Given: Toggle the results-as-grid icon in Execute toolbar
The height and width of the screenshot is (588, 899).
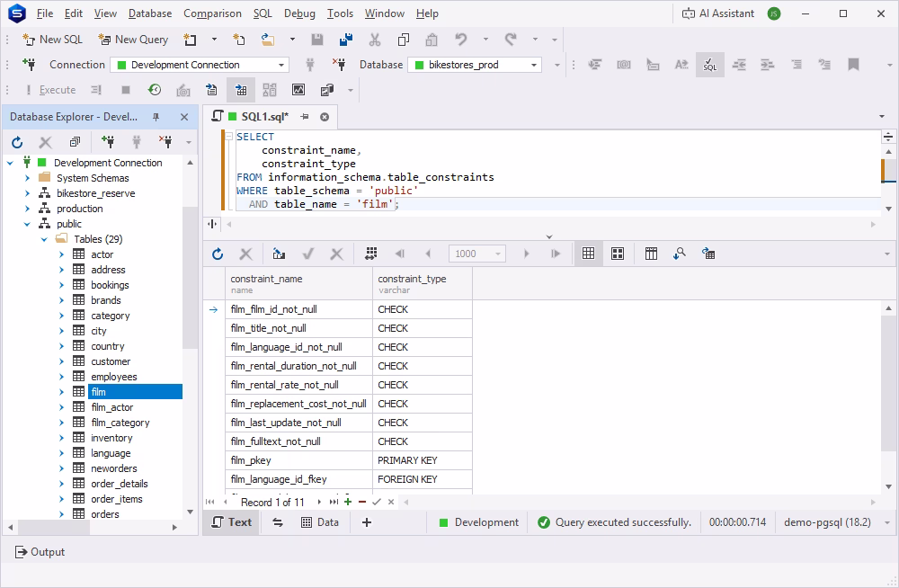Looking at the screenshot, I should point(241,90).
